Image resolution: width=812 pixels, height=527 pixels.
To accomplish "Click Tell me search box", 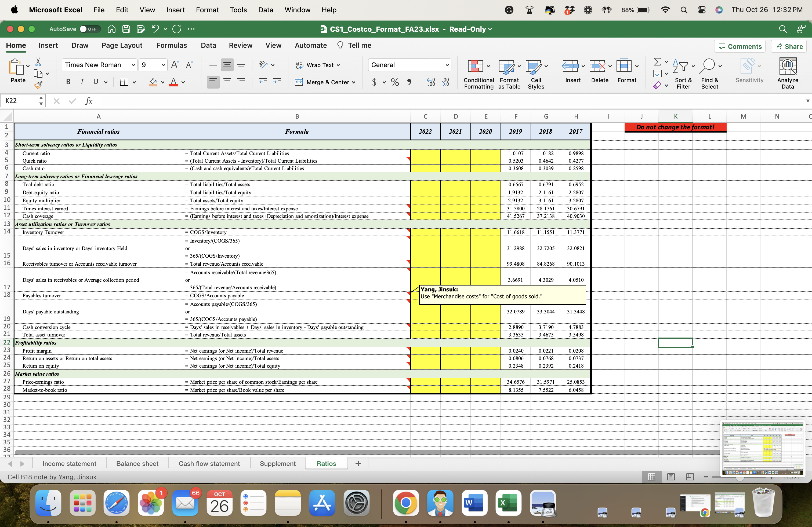I will 354,45.
